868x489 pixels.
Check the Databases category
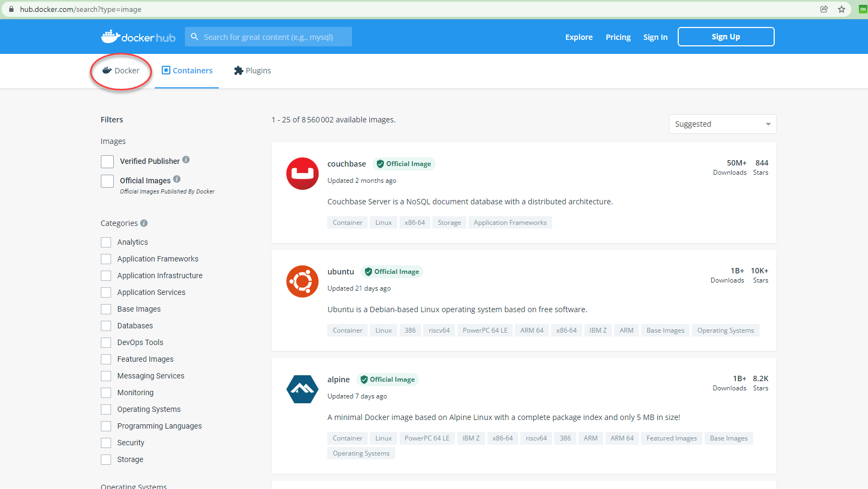click(106, 326)
